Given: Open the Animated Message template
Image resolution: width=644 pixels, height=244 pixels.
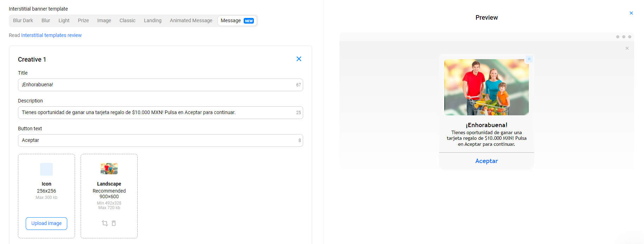Looking at the screenshot, I should [191, 21].
